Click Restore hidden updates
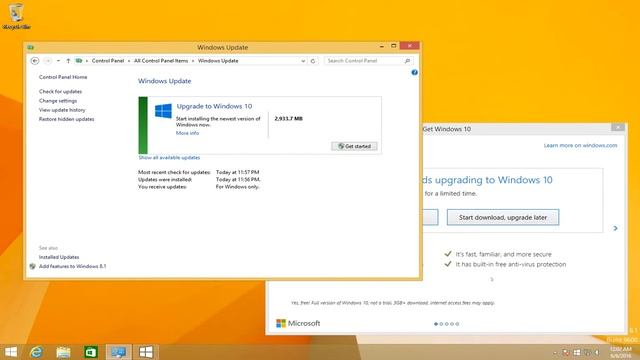640x360 pixels. pos(67,119)
